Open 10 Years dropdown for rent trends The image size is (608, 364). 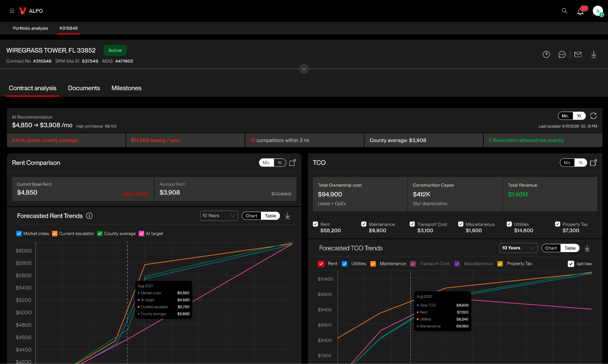219,216
